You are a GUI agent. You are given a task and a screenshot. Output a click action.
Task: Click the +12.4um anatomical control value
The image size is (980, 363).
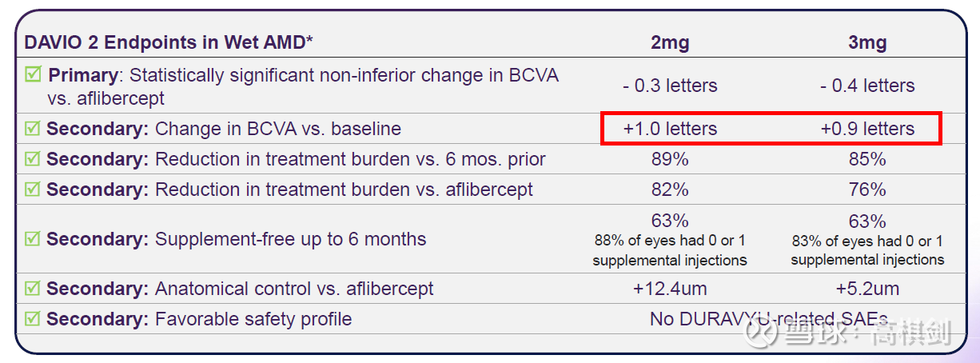[x=670, y=289]
